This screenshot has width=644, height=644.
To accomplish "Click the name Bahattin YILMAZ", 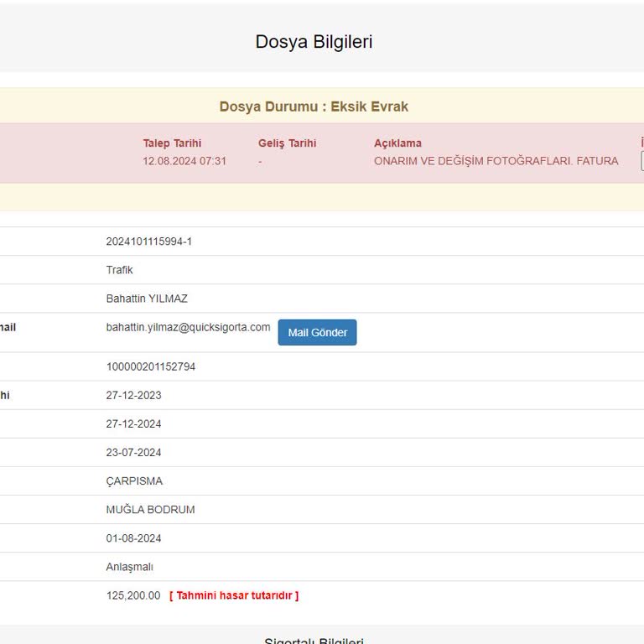I will [147, 299].
